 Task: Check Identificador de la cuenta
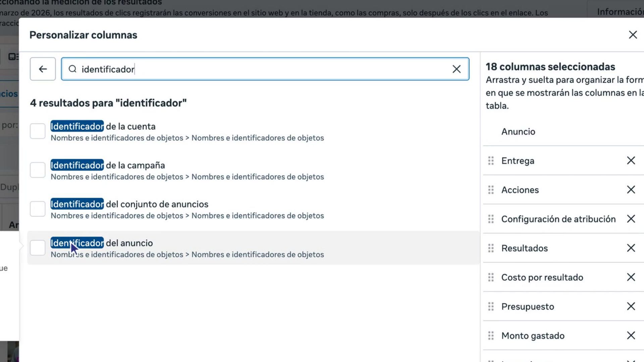click(38, 131)
